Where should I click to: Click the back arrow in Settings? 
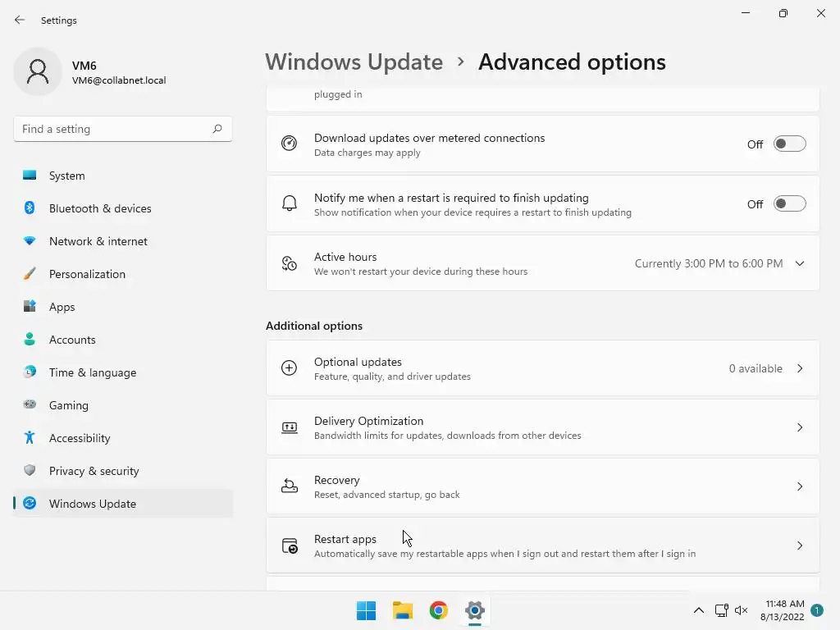(20, 20)
